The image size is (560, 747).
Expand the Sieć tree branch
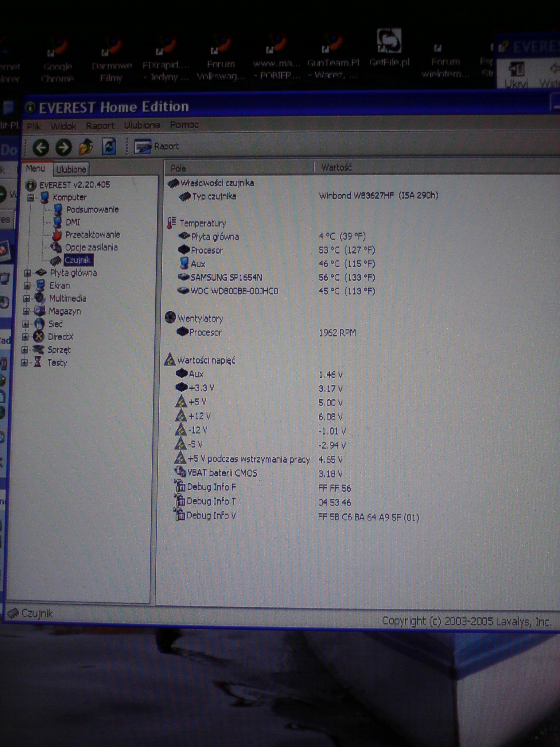pyautogui.click(x=26, y=324)
